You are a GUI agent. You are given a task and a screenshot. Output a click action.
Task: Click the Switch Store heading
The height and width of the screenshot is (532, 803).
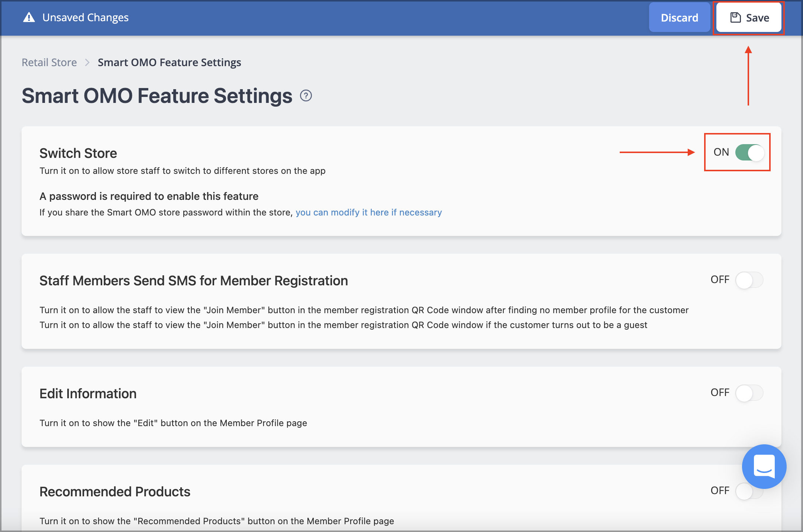(x=78, y=153)
